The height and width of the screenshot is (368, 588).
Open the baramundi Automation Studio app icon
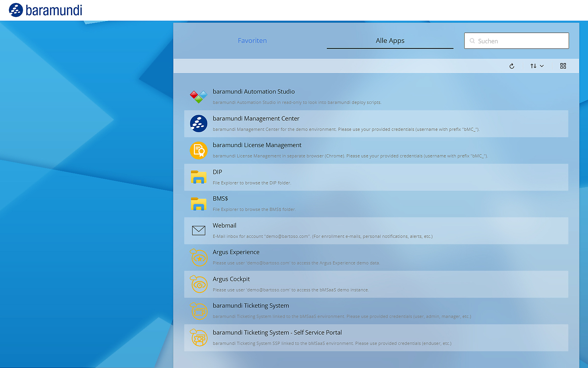(198, 96)
